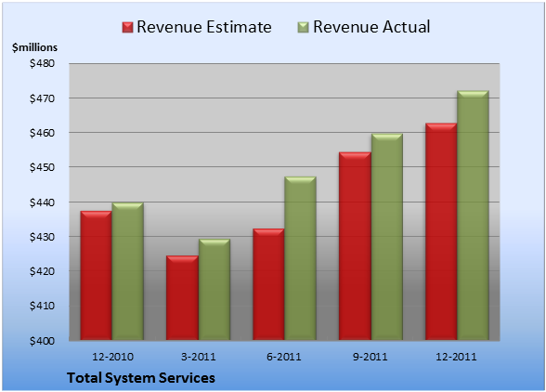Click the $440 axis label
This screenshot has width=546, height=392.
point(42,203)
